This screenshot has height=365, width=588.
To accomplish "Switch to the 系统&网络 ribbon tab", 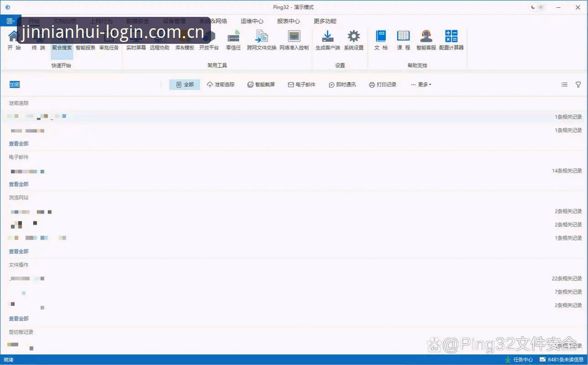I will click(213, 21).
